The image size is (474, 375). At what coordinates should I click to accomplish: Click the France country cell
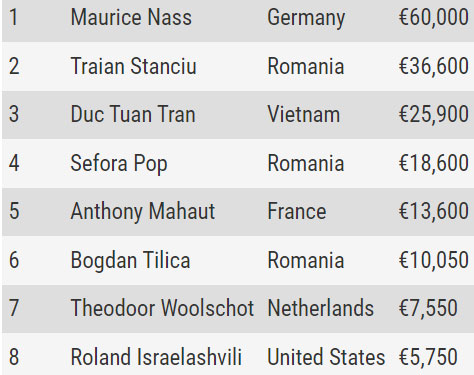point(297,211)
